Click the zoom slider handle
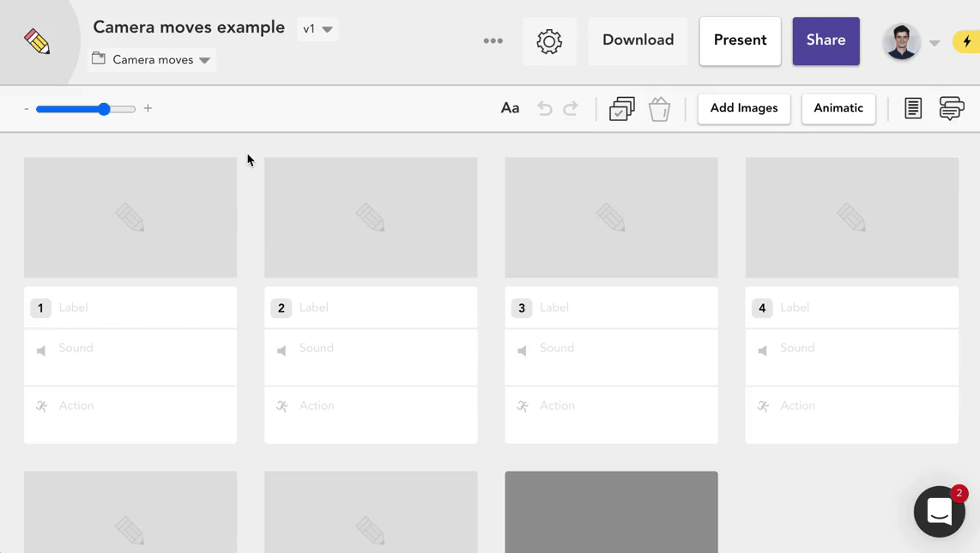Screen dimensions: 980x553 [104, 109]
